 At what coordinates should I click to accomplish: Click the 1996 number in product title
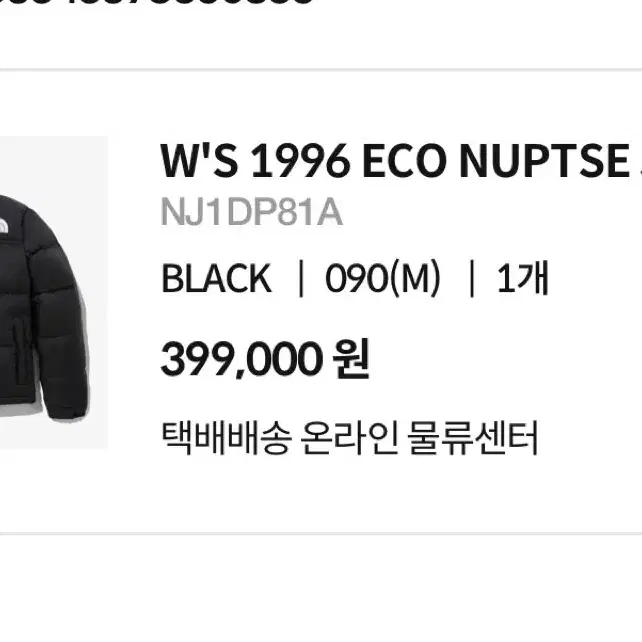tap(301, 161)
